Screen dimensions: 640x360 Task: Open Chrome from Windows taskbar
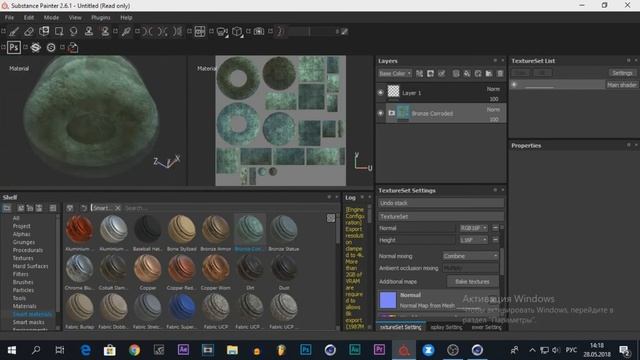pyautogui.click(x=134, y=350)
